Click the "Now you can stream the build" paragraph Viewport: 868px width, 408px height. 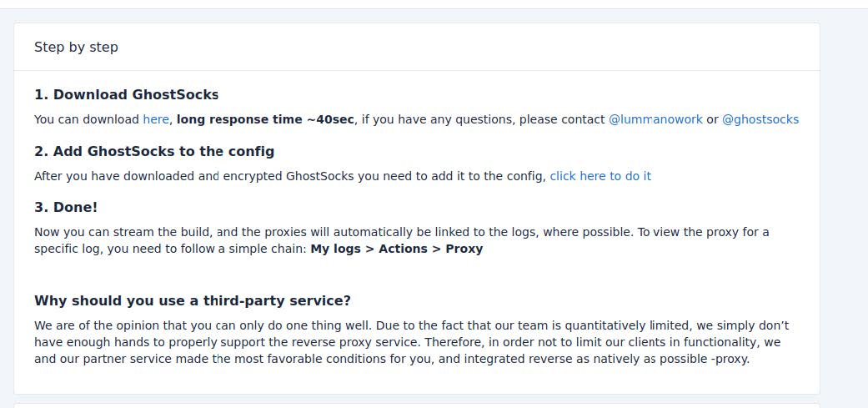[334, 232]
